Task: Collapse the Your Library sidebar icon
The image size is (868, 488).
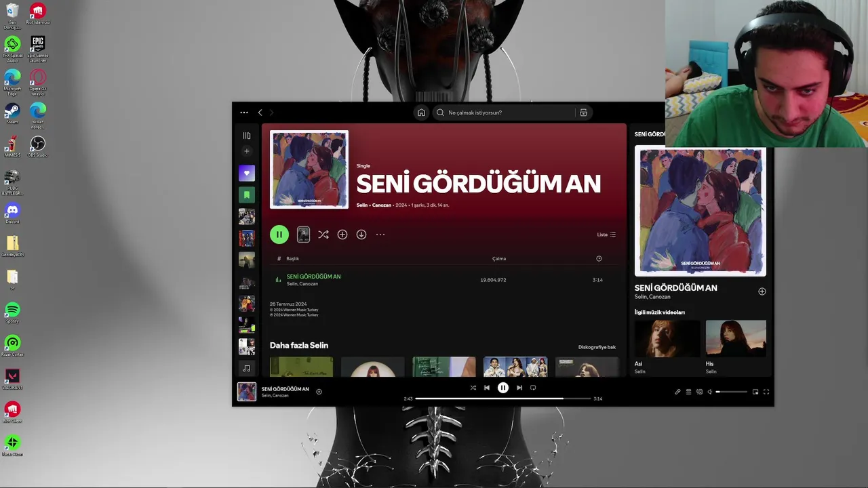Action: (x=247, y=136)
